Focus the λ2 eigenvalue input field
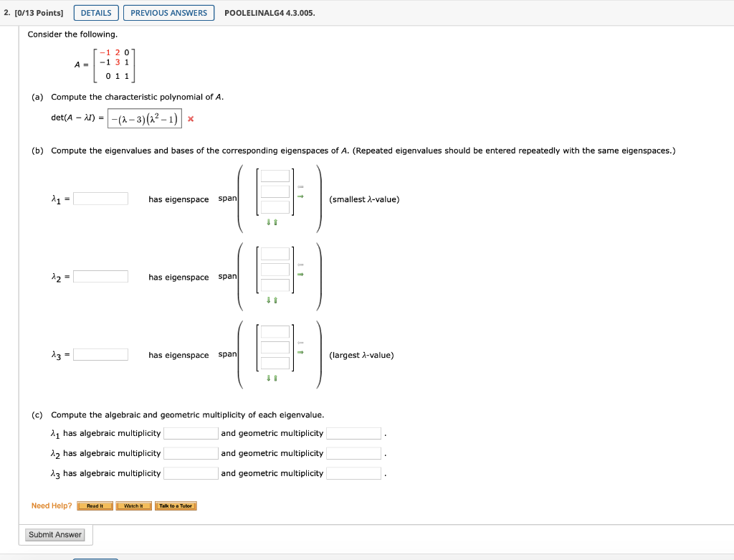This screenshot has width=734, height=560. [100, 276]
